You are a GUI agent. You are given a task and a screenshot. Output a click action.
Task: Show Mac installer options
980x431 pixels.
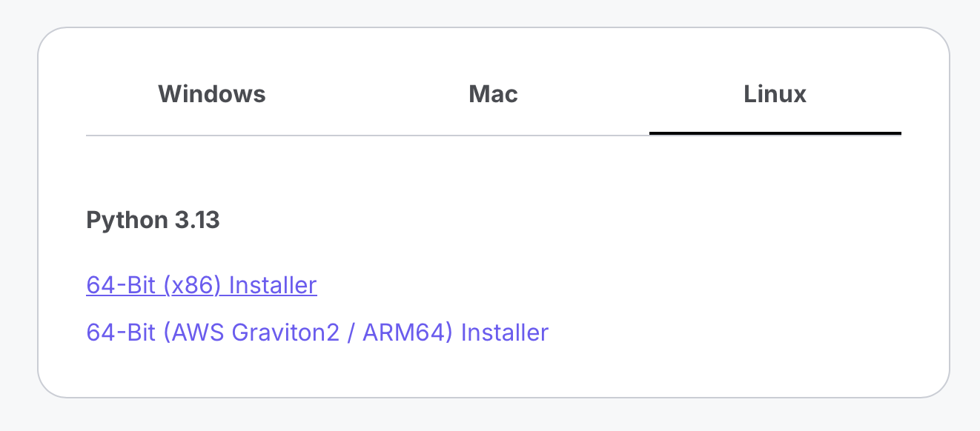point(493,95)
